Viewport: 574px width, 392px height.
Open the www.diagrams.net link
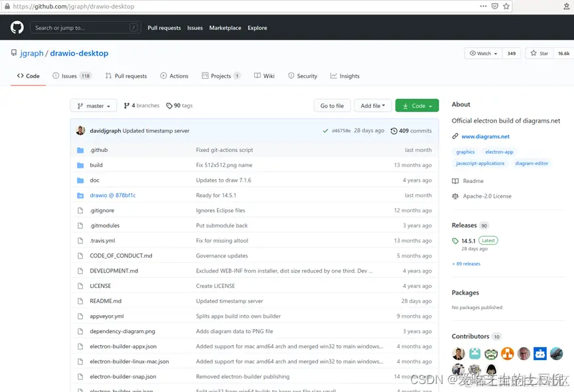[485, 137]
